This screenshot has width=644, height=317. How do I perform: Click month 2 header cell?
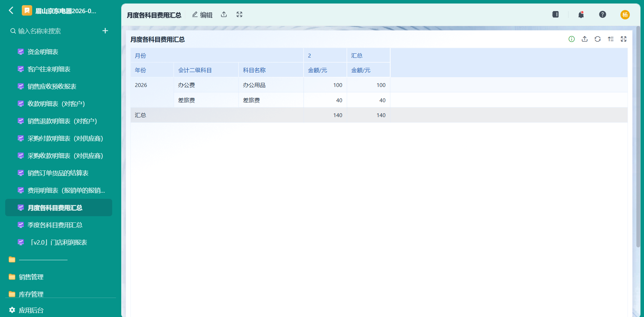click(325, 55)
